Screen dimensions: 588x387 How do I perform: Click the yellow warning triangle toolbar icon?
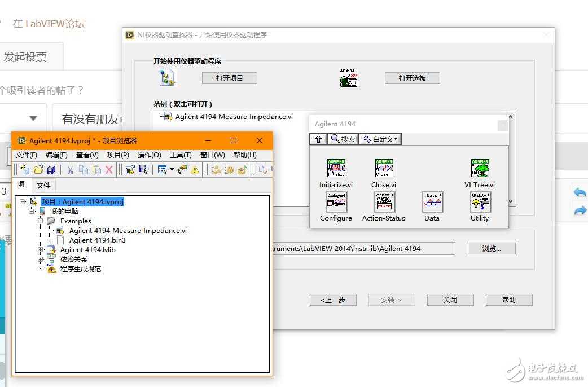(x=195, y=170)
